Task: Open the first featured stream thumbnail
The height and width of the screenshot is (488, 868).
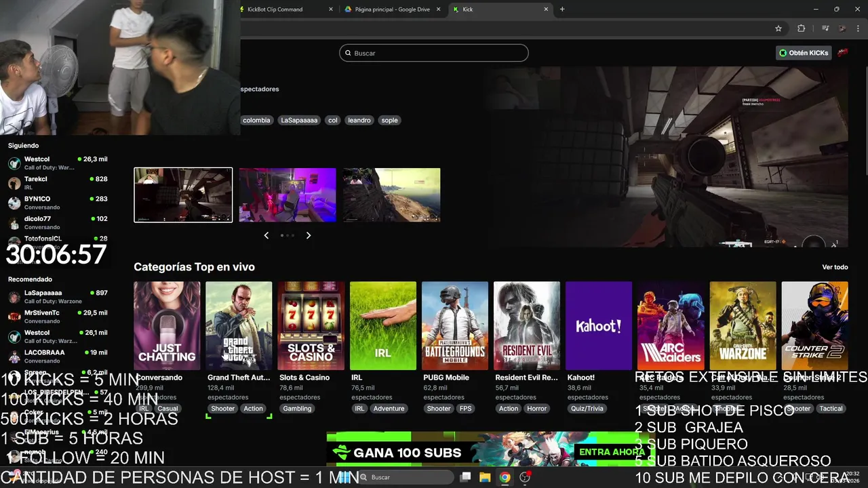Action: pos(183,195)
